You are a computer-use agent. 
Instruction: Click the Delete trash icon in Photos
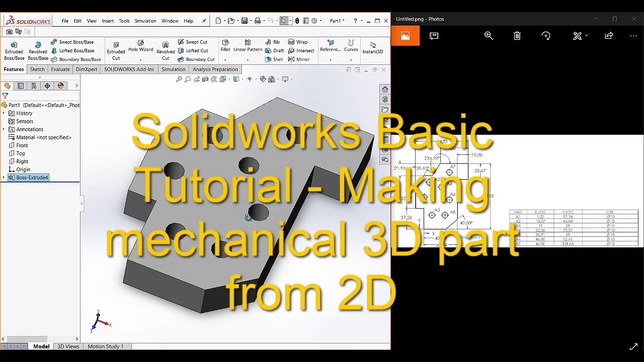517,36
